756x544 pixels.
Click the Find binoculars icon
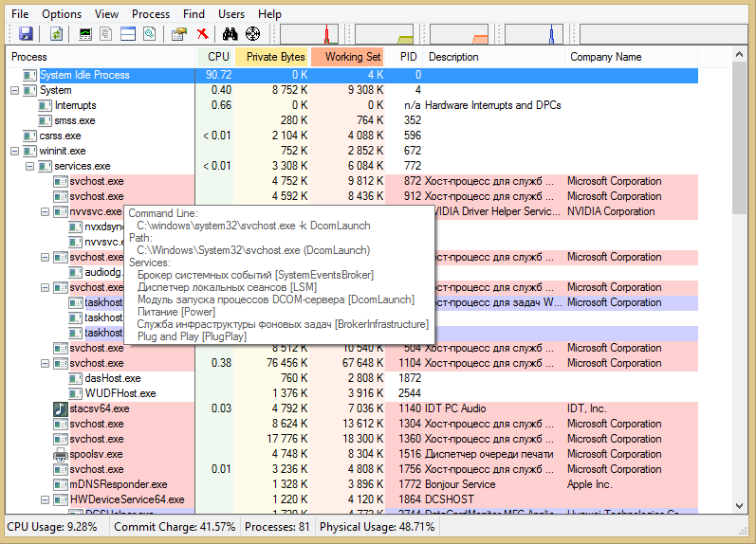click(x=230, y=34)
